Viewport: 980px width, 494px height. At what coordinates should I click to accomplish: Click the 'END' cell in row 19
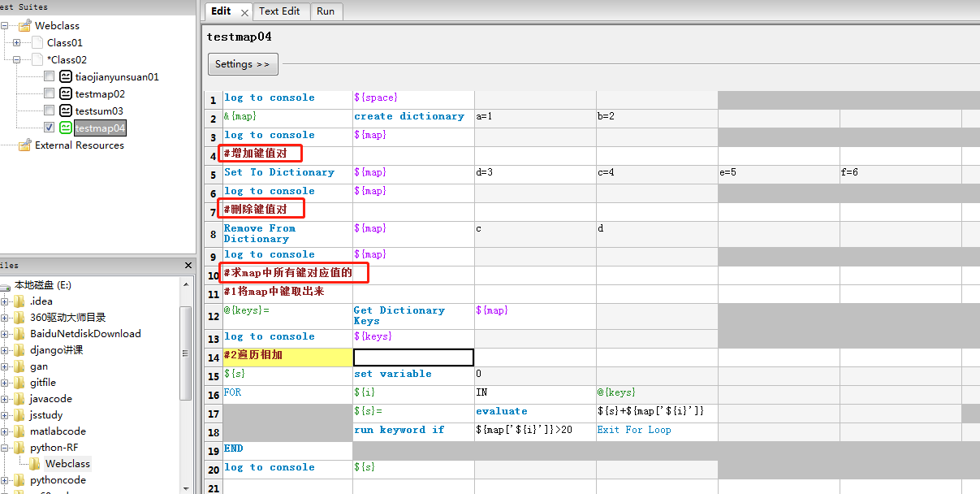click(x=287, y=449)
